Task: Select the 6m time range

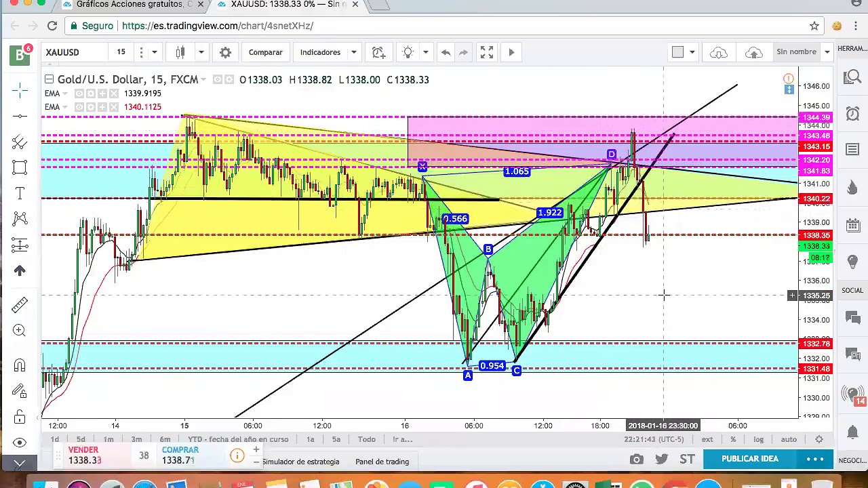Action: [x=165, y=439]
